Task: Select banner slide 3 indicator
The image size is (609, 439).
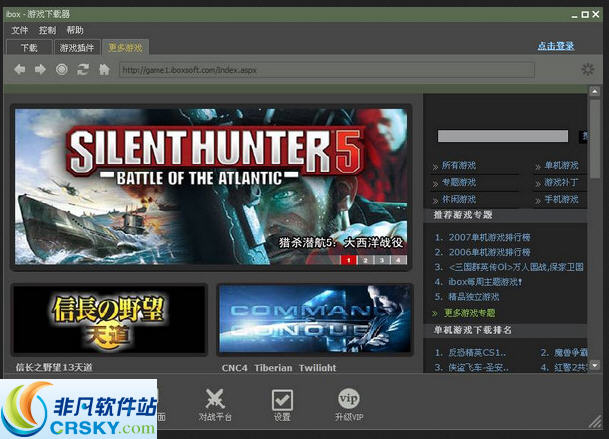Action: pos(382,260)
